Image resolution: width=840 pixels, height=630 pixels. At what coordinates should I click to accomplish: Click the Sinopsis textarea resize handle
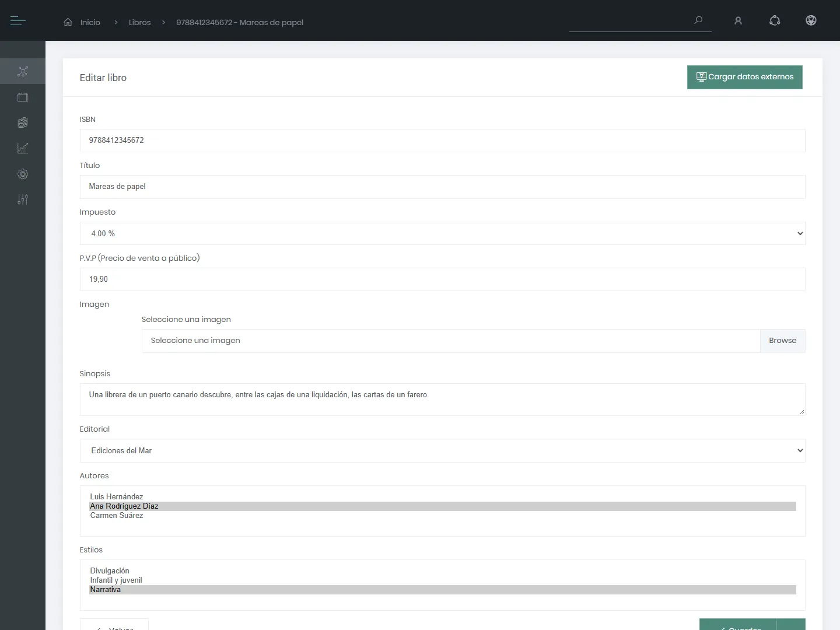801,412
